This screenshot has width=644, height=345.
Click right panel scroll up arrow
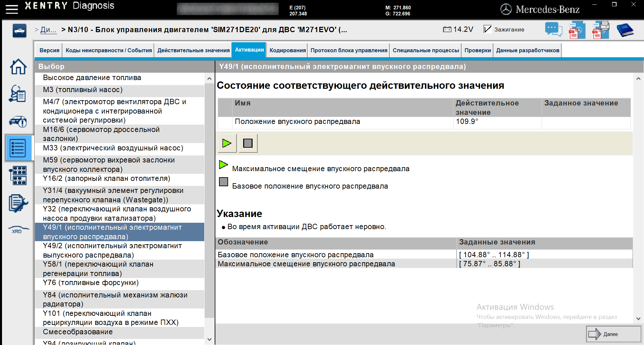point(638,79)
